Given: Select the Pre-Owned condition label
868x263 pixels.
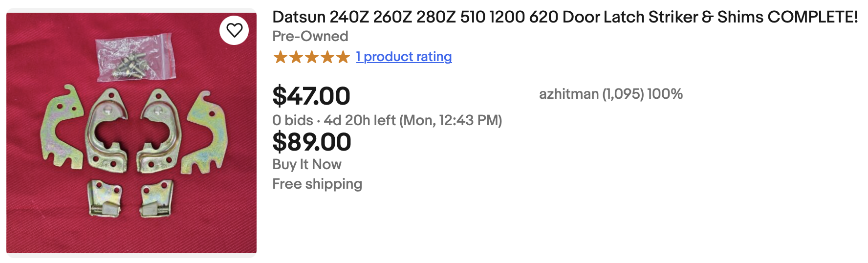Looking at the screenshot, I should coord(310,36).
